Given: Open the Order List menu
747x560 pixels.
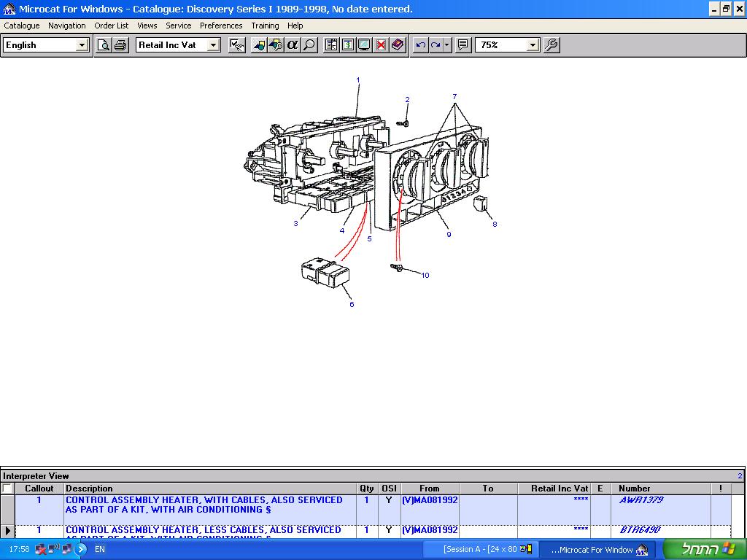Looking at the screenshot, I should [111, 26].
